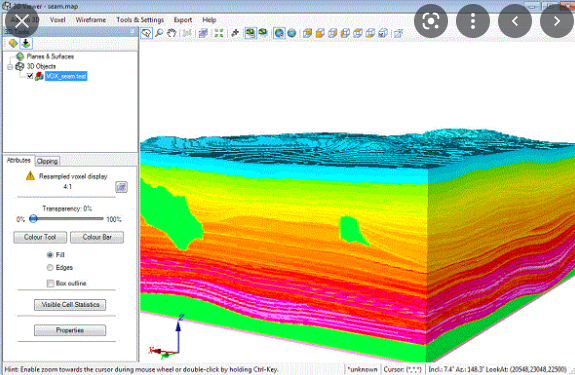This screenshot has width=575, height=375.
Task: Uncheck the VOX_seam test object checkbox
Action: [x=30, y=76]
